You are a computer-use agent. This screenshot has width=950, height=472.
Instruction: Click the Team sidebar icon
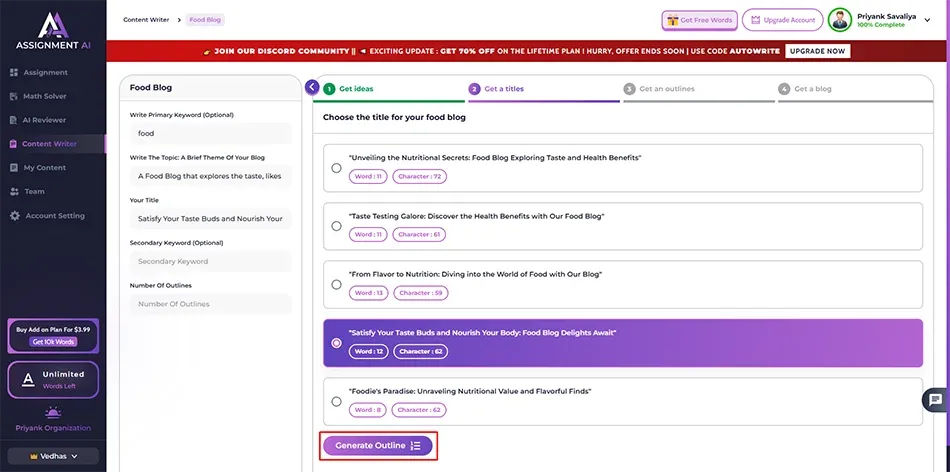click(x=14, y=192)
